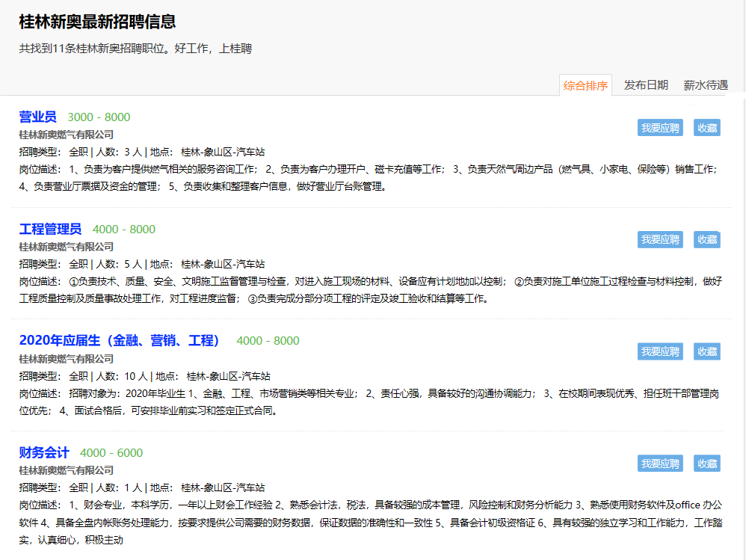The width and height of the screenshot is (746, 560).
Task: Select the 综合排序 sort tab
Action: [x=586, y=86]
